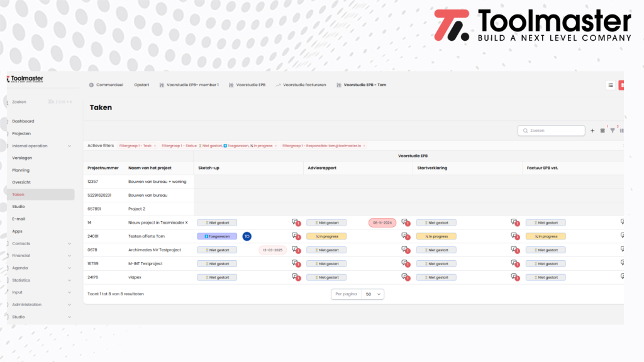Remove the Filtergroep 1 - Status filter chip
The width and height of the screenshot is (644, 362).
click(x=275, y=146)
